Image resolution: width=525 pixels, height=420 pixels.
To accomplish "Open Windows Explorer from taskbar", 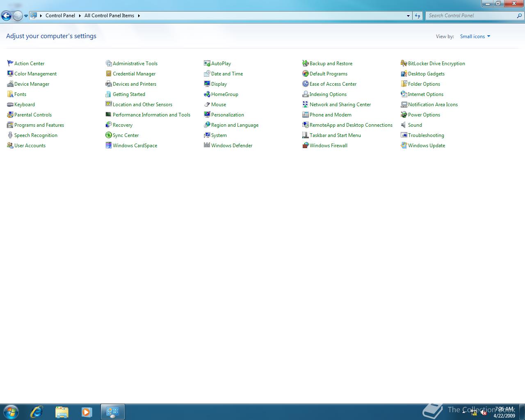I will click(x=62, y=412).
